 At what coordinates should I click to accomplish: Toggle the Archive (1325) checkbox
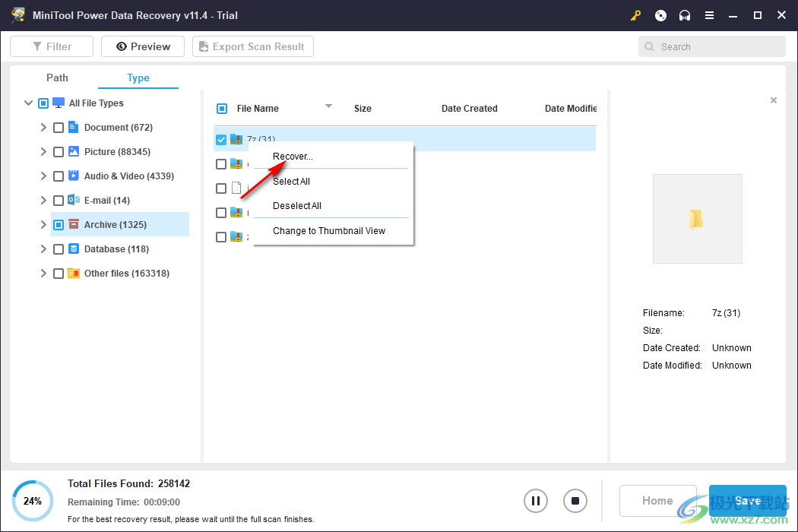coord(59,224)
